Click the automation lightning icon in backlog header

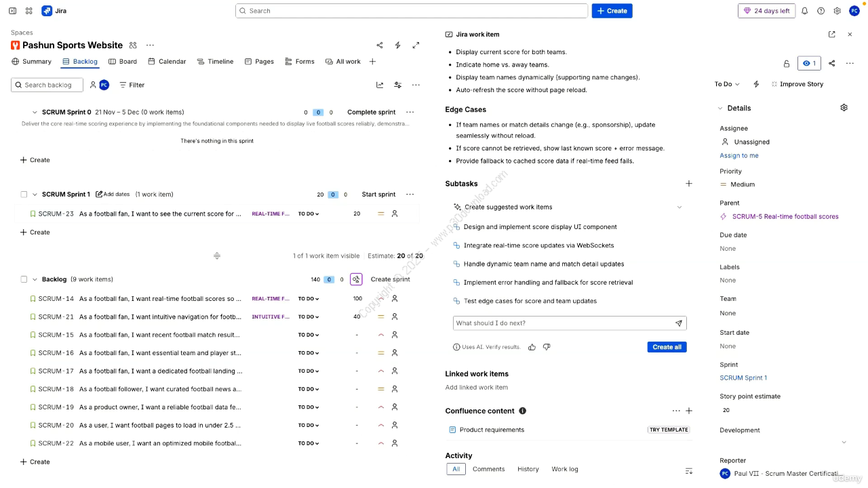point(398,45)
